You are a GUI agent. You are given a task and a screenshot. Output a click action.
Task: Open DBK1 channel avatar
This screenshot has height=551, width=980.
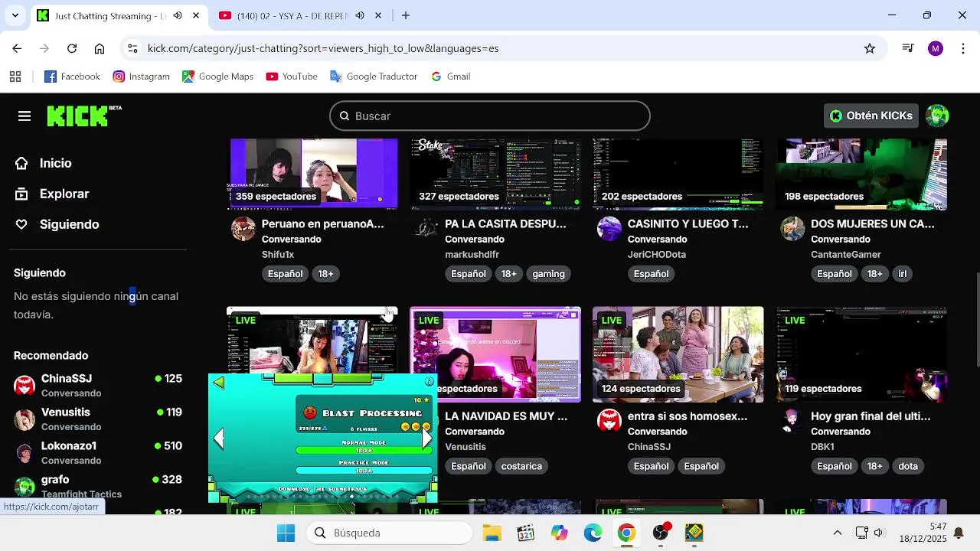click(792, 421)
